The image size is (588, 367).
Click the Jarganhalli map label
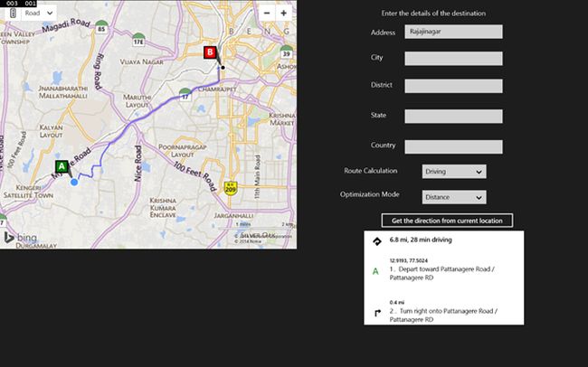234,215
